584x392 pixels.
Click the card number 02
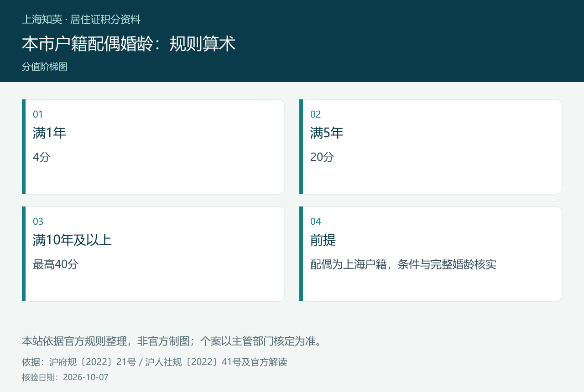tap(316, 114)
